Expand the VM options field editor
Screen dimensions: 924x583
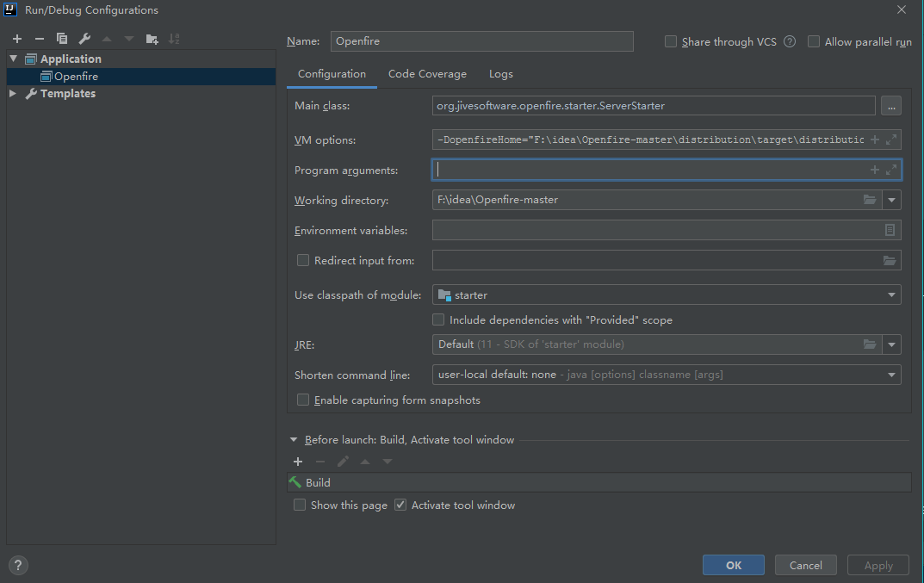(891, 140)
